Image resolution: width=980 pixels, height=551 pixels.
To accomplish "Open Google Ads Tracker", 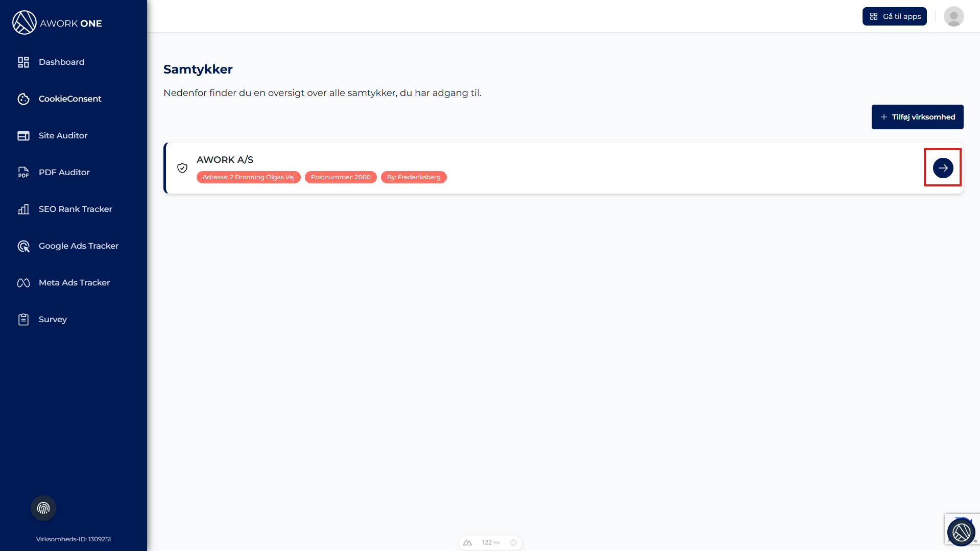I will (78, 246).
